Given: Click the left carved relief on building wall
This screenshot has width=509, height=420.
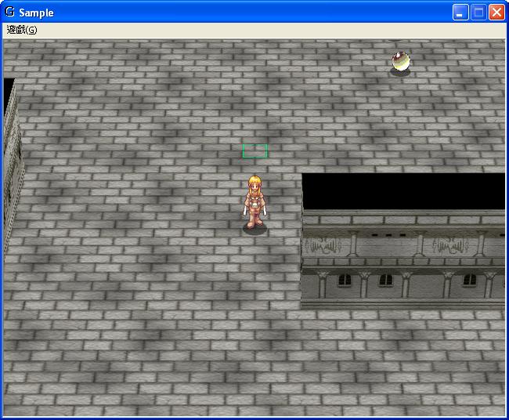Looking at the screenshot, I should 323,247.
